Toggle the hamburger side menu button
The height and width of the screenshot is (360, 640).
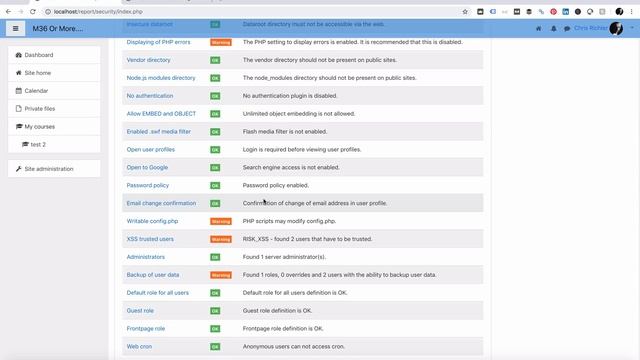click(16, 29)
